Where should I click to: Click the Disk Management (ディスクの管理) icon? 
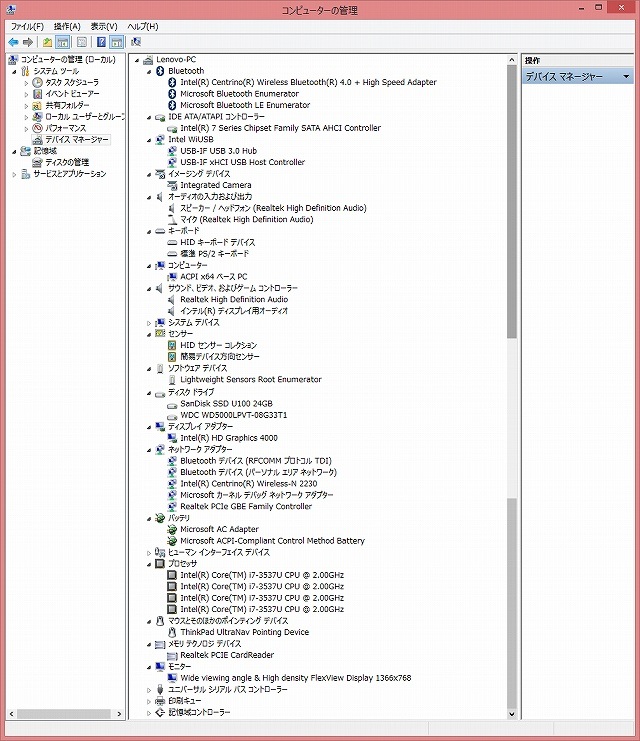[x=37, y=163]
